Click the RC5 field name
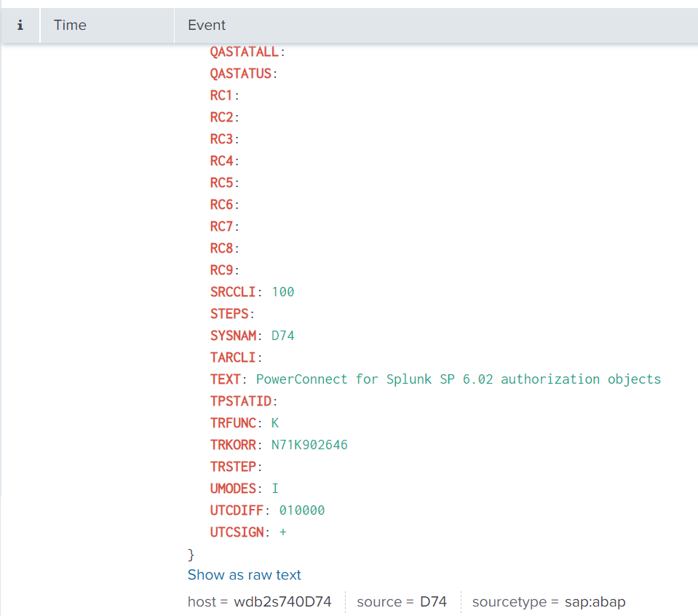The width and height of the screenshot is (698, 616). tap(222, 183)
